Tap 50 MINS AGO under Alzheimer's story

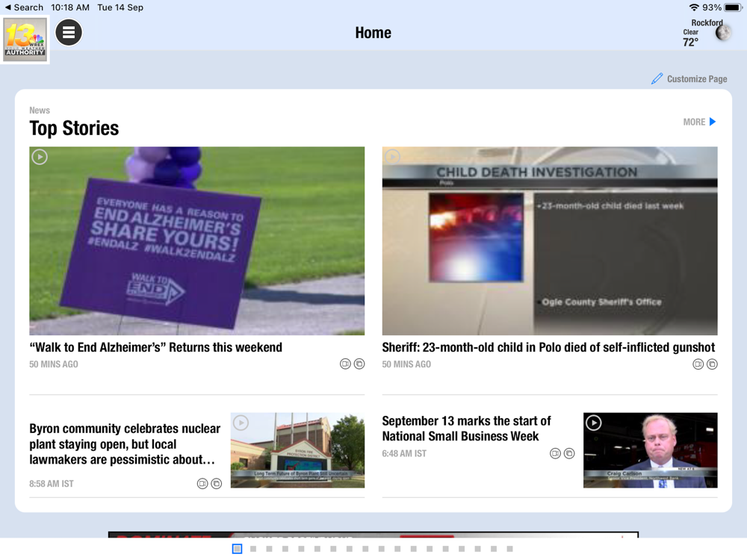coord(54,364)
